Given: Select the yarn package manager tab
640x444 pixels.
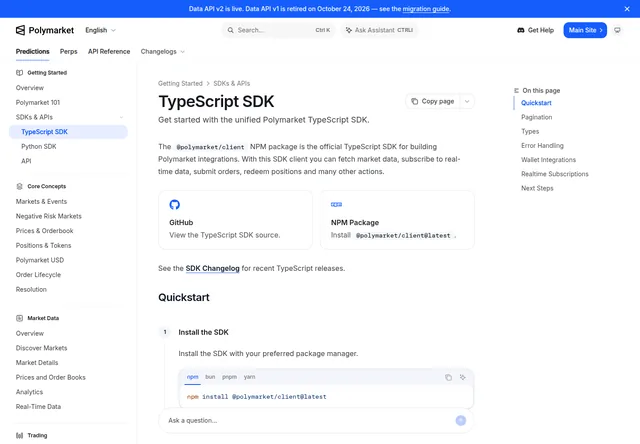Looking at the screenshot, I should pyautogui.click(x=249, y=377).
